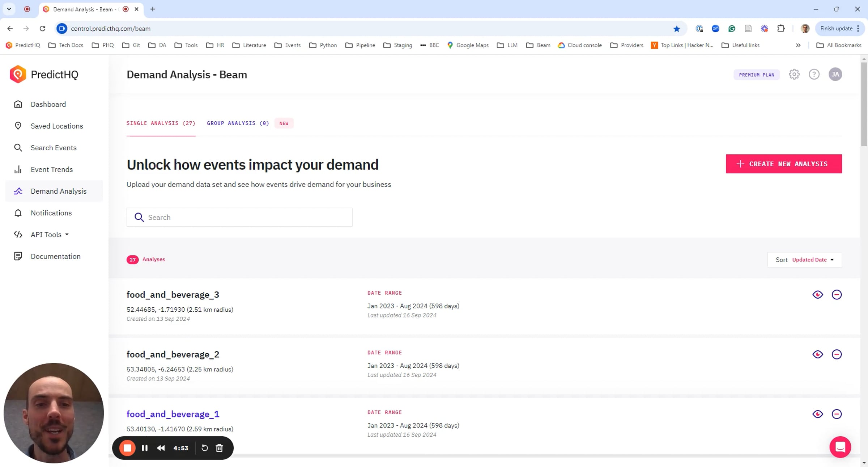Open the JA user avatar menu
This screenshot has height=467, width=868.
pyautogui.click(x=835, y=75)
